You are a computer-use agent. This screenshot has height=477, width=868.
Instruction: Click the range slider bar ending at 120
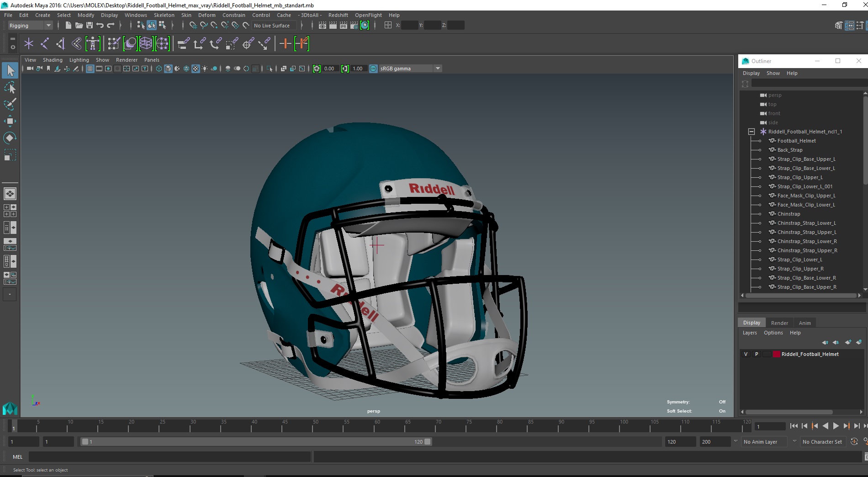(256, 442)
